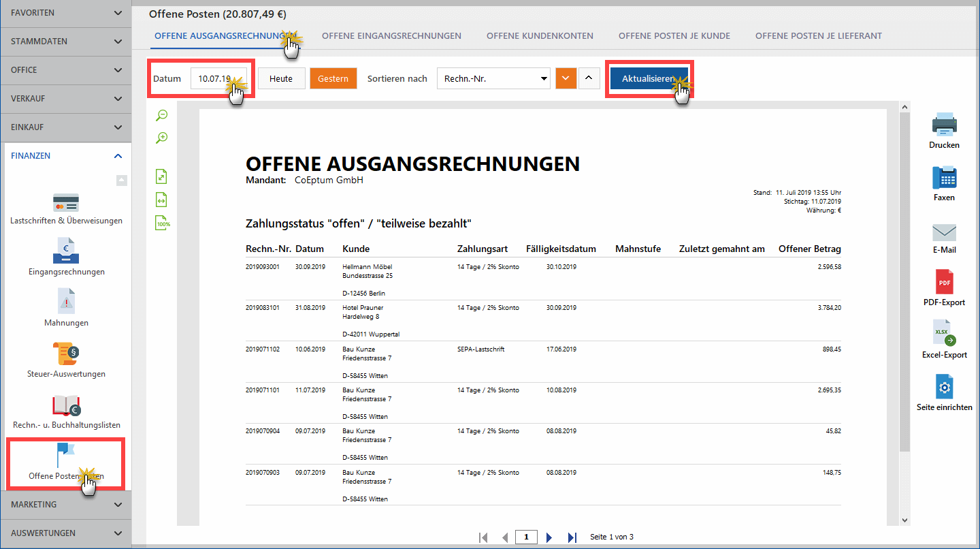Click customer Hellmann Möbel

tap(367, 267)
